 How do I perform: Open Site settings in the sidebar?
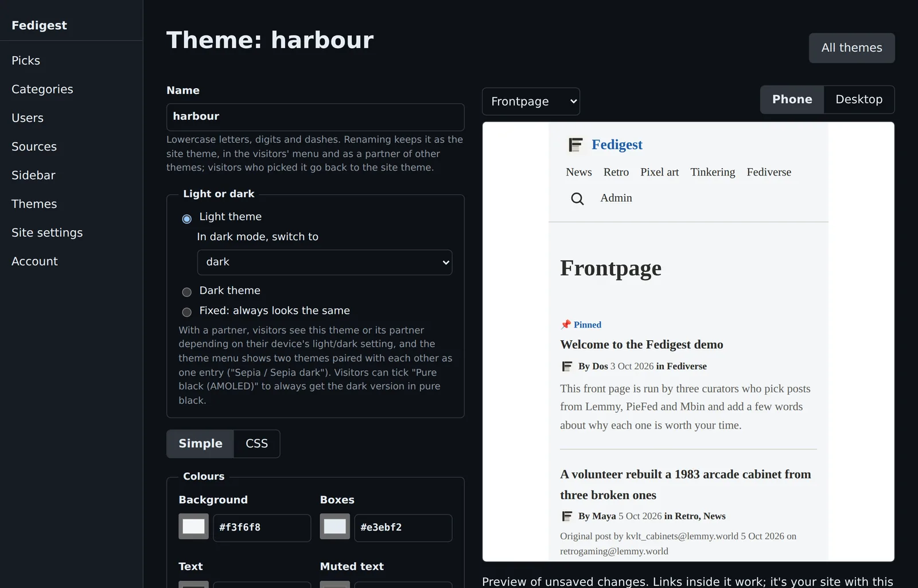47,232
